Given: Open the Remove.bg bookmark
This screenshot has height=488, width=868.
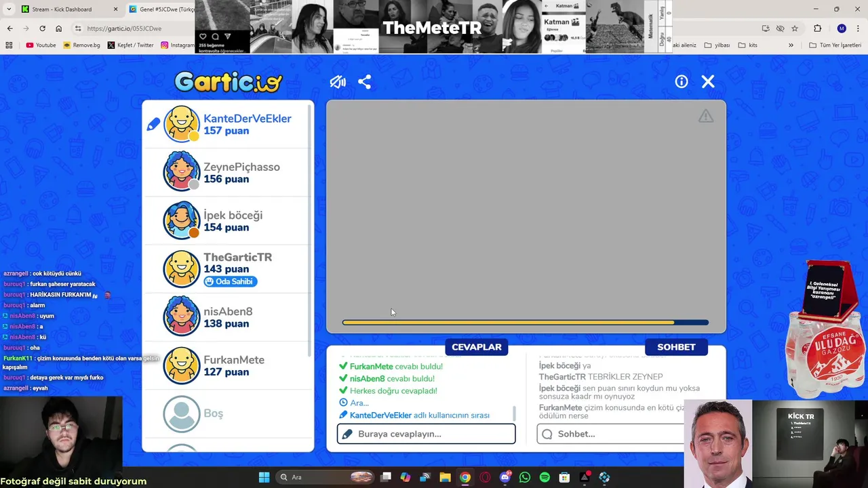Looking at the screenshot, I should 81,45.
